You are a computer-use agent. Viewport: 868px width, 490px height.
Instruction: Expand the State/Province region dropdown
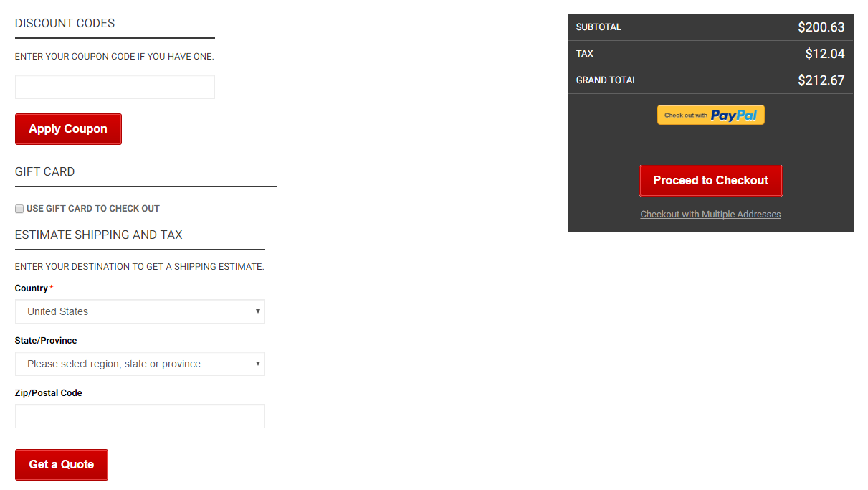click(x=140, y=364)
